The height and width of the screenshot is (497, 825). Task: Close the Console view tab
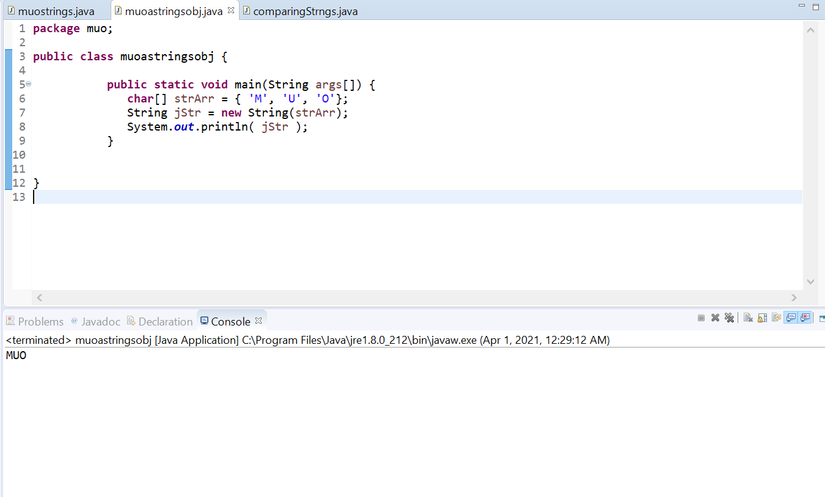tap(258, 320)
